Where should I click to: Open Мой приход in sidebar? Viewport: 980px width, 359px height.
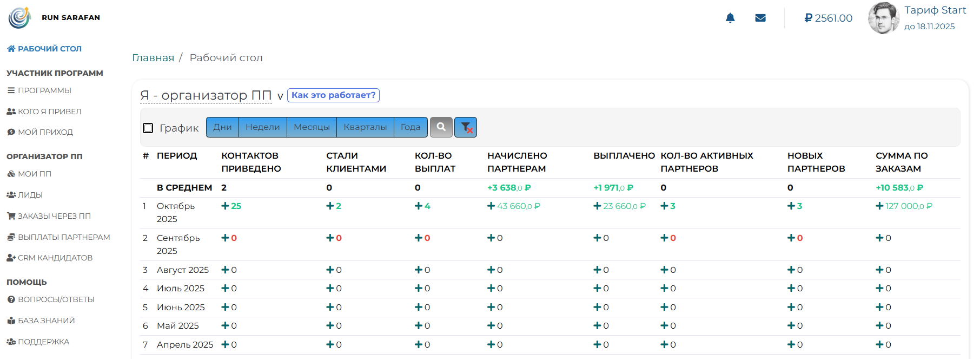(45, 132)
